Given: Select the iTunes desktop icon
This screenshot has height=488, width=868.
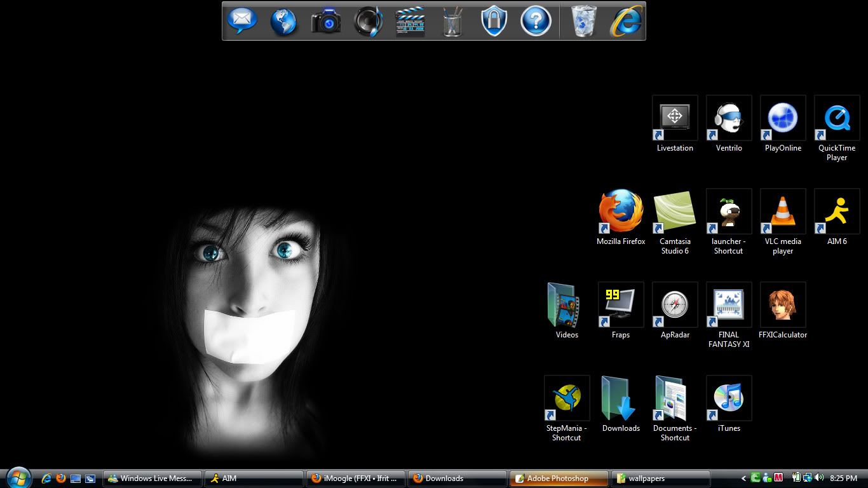Looking at the screenshot, I should coord(729,398).
